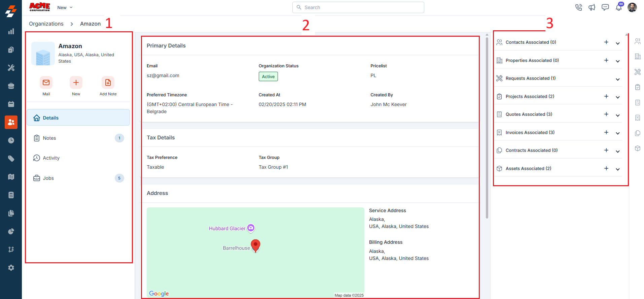Click the Amazon breadcrumb
The height and width of the screenshot is (299, 644).
pyautogui.click(x=90, y=24)
